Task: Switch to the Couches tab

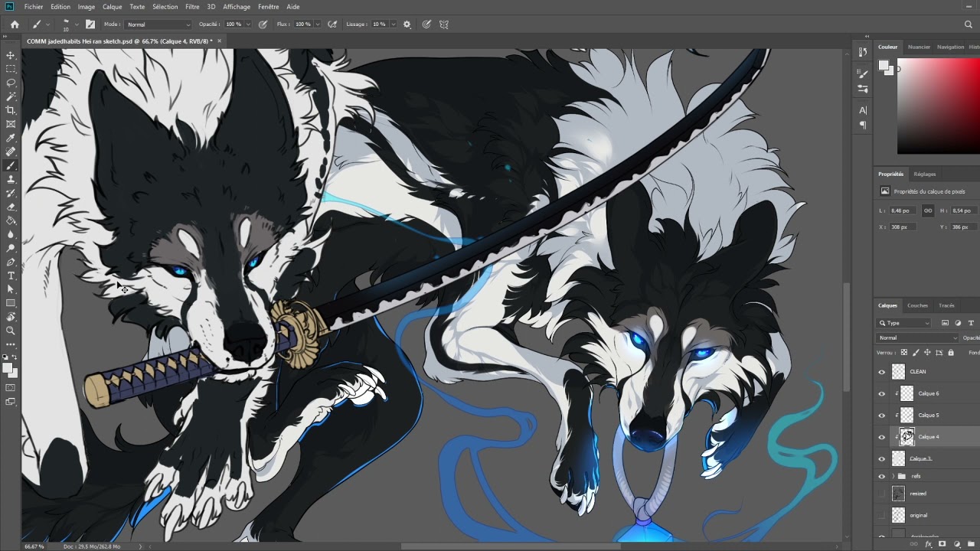Action: tap(917, 305)
